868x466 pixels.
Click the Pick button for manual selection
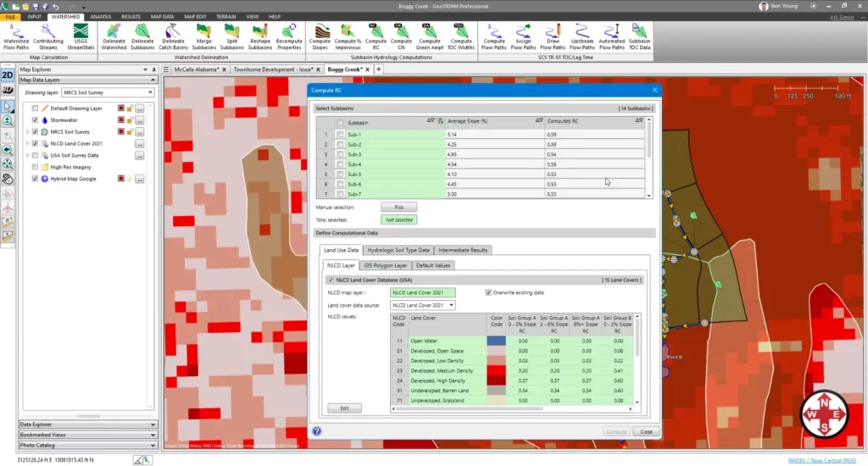[398, 207]
